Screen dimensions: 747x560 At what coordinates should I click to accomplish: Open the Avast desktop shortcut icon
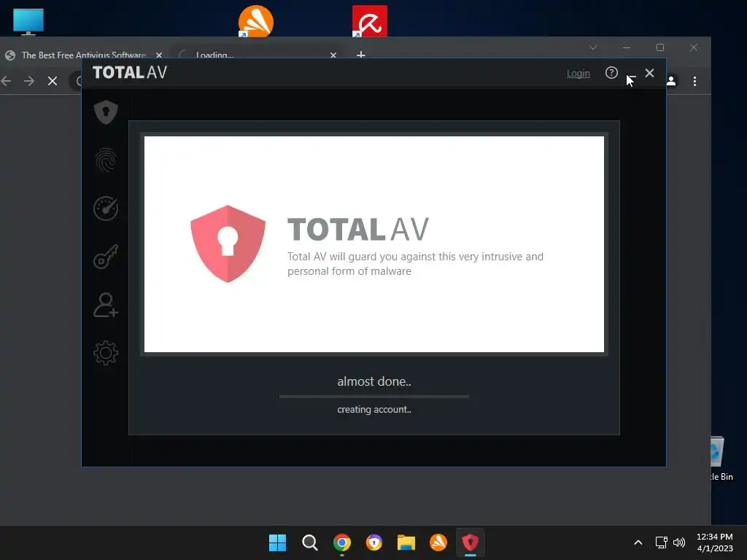coord(255,21)
